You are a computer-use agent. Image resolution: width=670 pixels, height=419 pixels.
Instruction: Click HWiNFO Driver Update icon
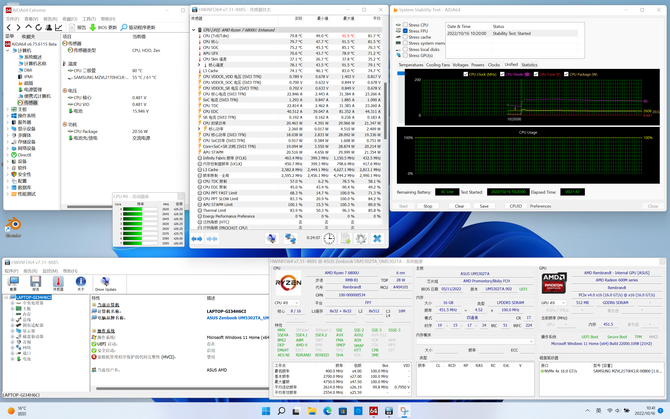[105, 284]
